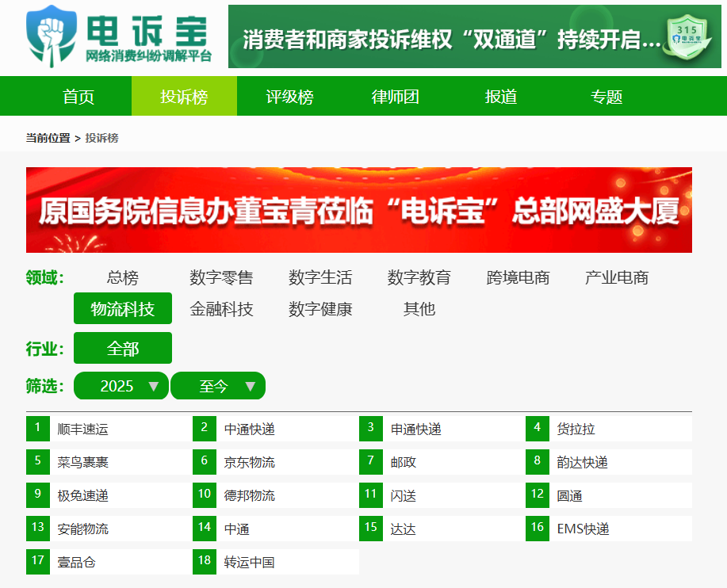Select the 跨境电商 domain filter
727x588 pixels.
tap(518, 277)
